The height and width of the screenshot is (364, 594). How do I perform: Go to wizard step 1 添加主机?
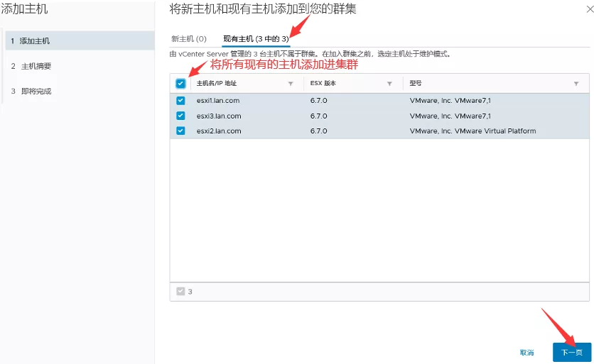[35, 41]
